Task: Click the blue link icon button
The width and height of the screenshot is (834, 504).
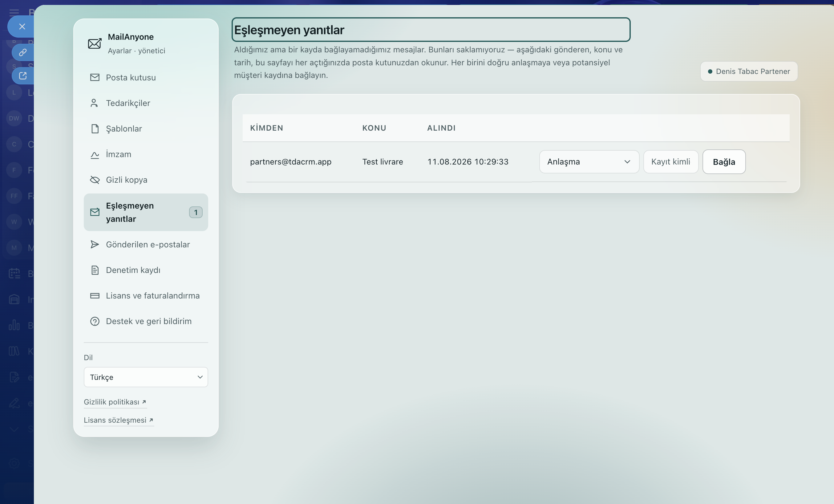Action: [x=23, y=52]
